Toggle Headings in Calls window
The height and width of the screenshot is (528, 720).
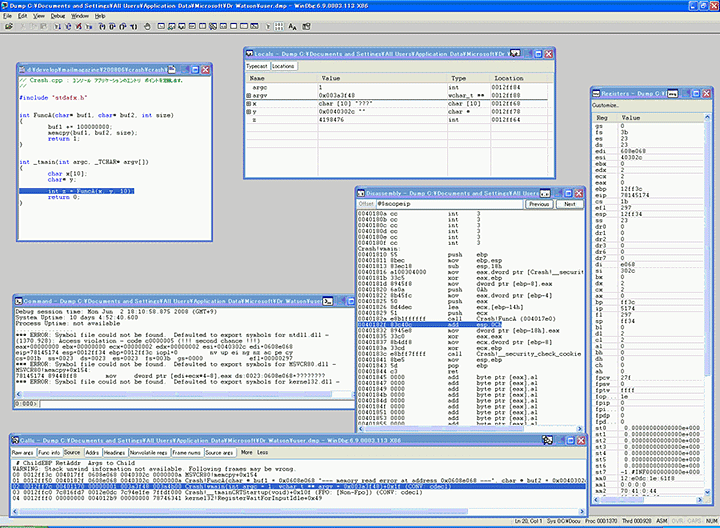click(114, 453)
